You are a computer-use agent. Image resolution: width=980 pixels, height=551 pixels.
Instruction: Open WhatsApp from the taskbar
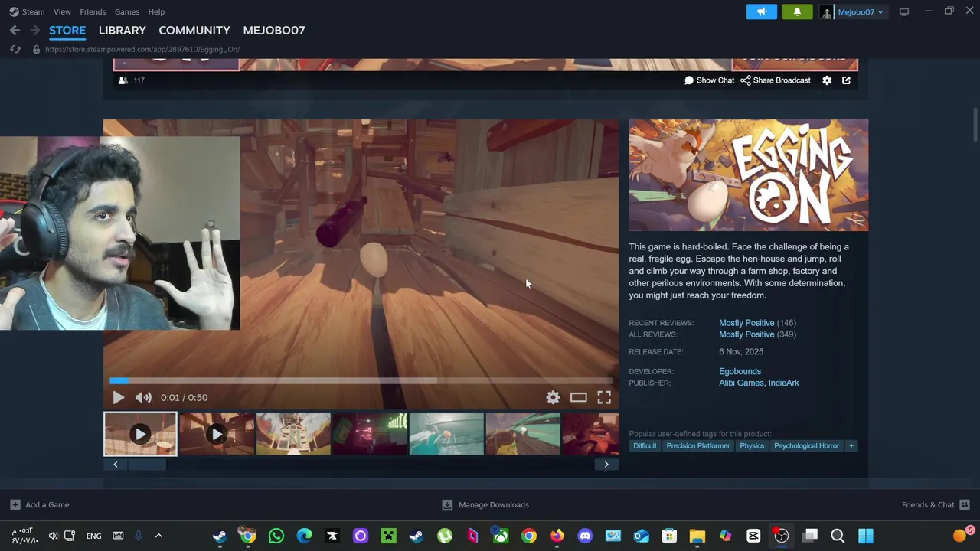point(276,536)
